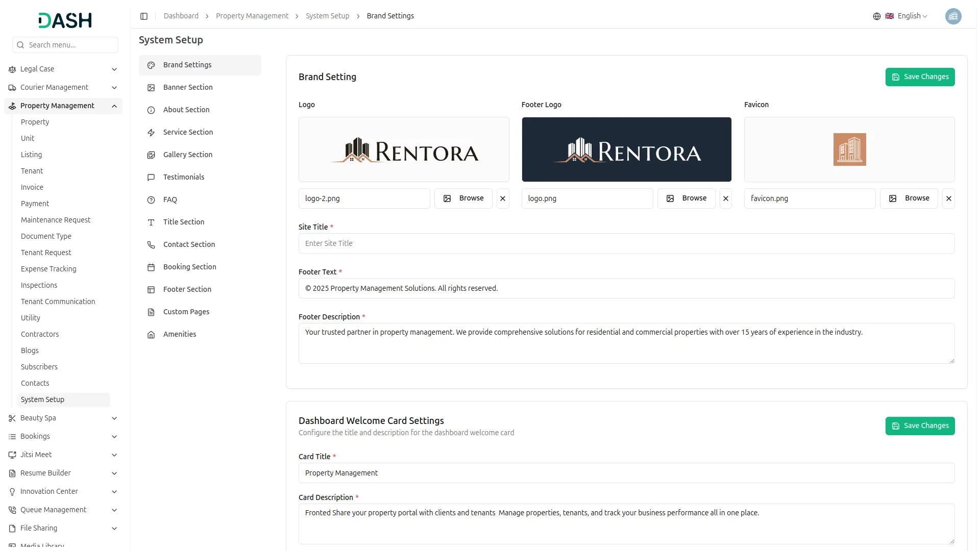This screenshot has height=551, width=980.
Task: Browse for a new Footer Logo file
Action: point(686,198)
